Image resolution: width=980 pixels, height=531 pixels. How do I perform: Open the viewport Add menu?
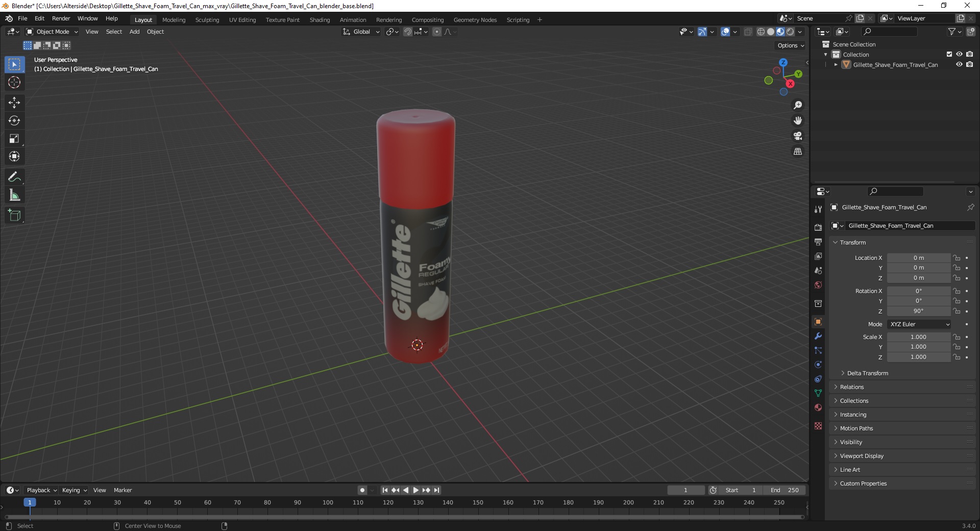click(x=135, y=32)
